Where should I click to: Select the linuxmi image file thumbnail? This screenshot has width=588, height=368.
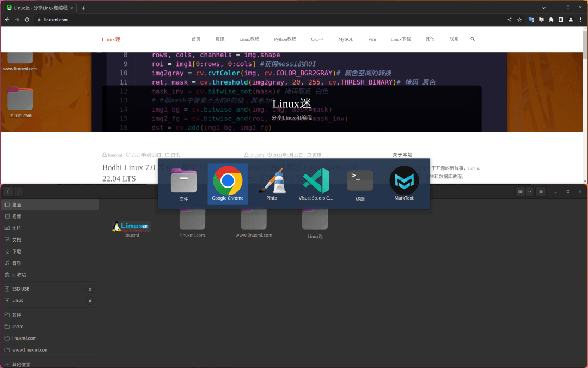pyautogui.click(x=132, y=226)
